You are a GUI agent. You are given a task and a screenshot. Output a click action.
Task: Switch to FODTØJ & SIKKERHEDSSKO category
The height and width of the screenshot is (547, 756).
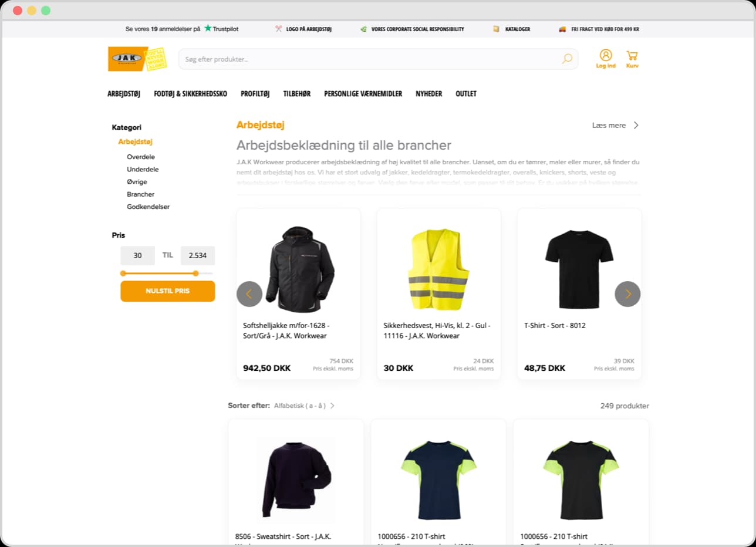(x=190, y=93)
